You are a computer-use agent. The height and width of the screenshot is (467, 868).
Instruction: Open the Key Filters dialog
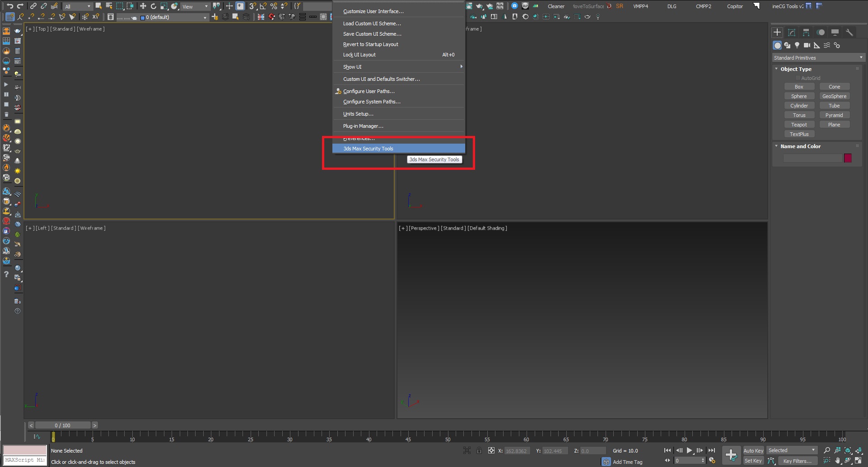[x=798, y=461]
